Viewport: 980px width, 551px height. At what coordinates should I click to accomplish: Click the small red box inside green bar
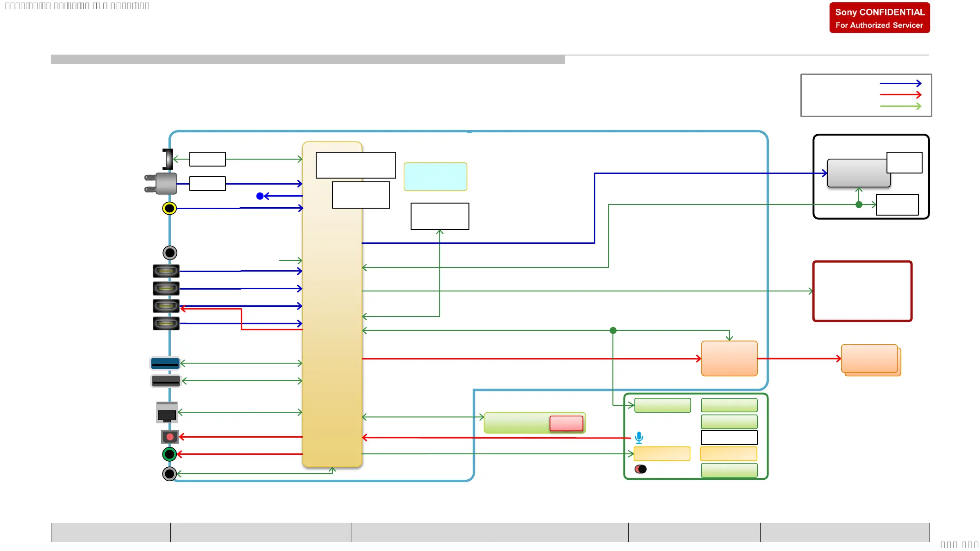click(566, 423)
